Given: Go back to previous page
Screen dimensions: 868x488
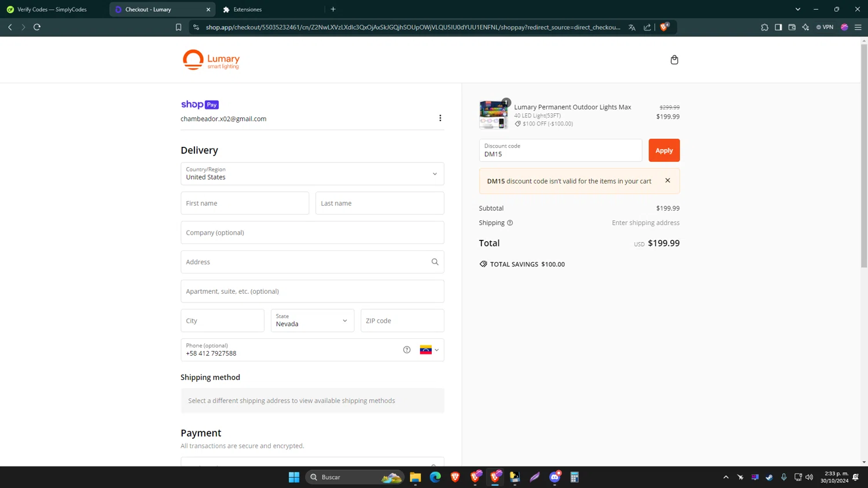Looking at the screenshot, I should [x=10, y=27].
